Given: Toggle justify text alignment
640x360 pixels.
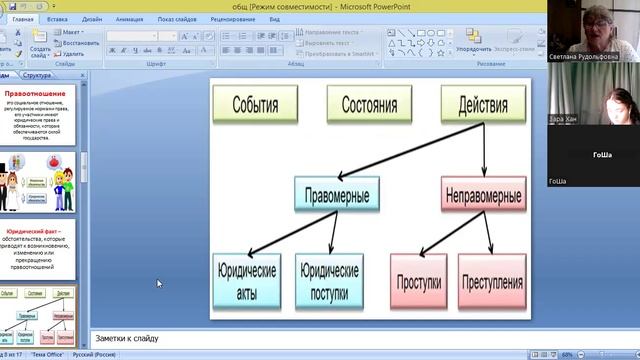Looking at the screenshot, I should [x=261, y=50].
